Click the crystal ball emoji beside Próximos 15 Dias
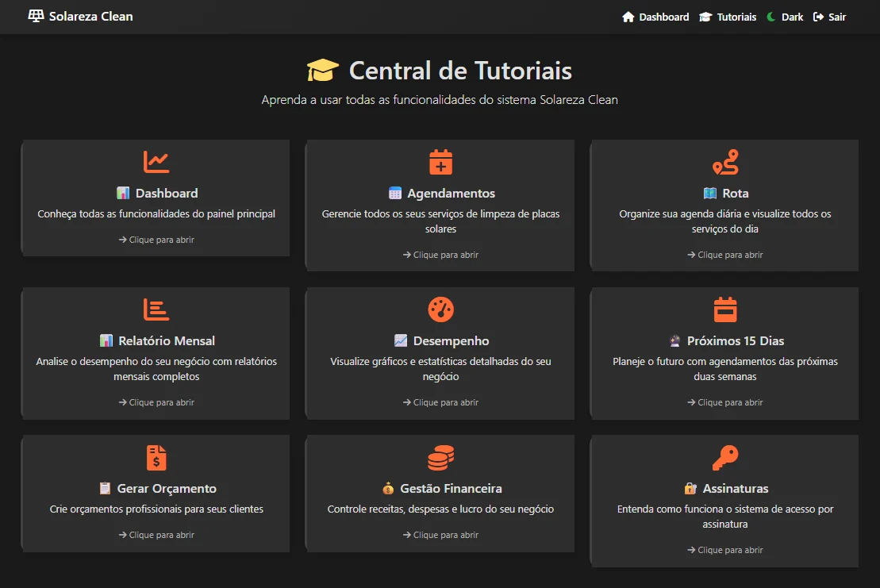Image resolution: width=880 pixels, height=588 pixels. pyautogui.click(x=675, y=340)
